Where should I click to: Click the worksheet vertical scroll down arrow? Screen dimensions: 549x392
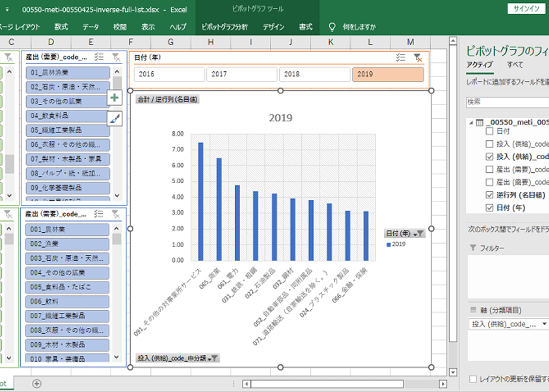pyautogui.click(x=453, y=372)
